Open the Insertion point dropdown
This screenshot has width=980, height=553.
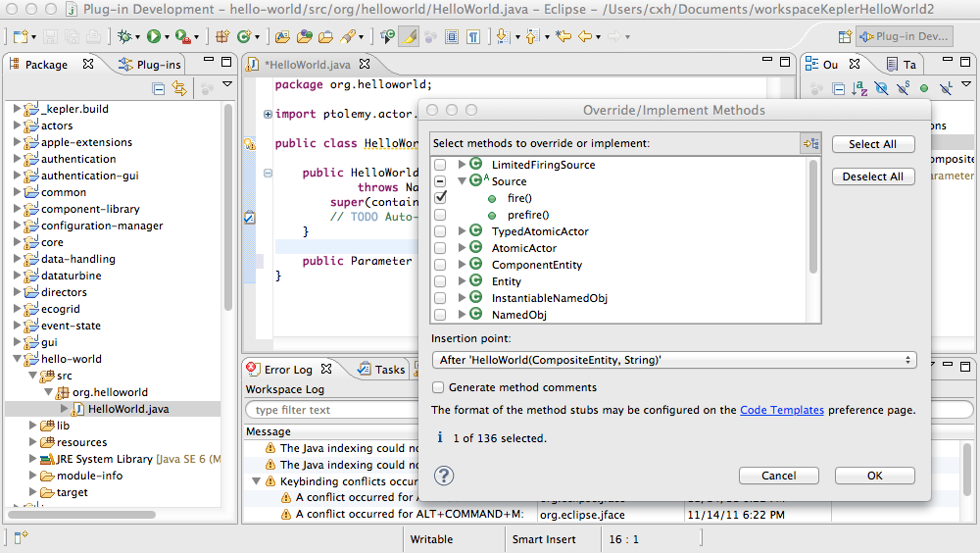[x=674, y=360]
